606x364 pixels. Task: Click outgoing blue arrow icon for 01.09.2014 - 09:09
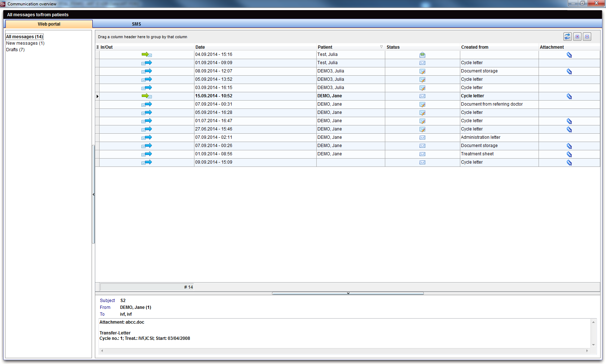(x=147, y=63)
